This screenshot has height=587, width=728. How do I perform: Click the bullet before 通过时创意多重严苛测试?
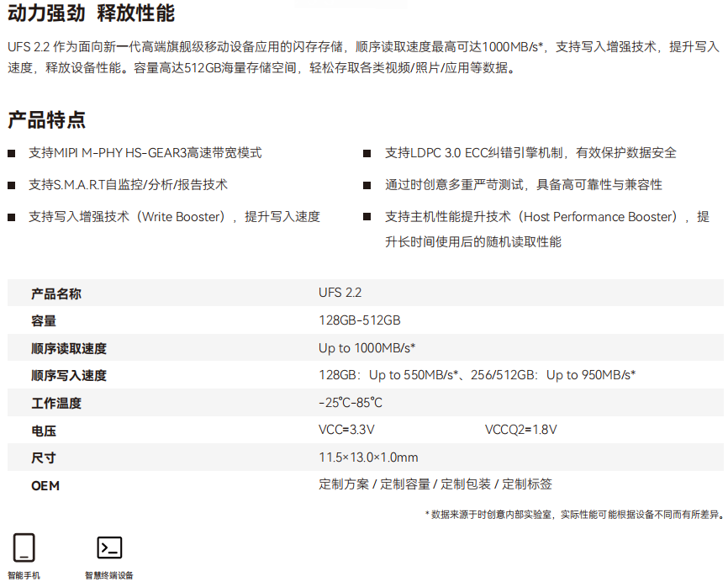(367, 185)
